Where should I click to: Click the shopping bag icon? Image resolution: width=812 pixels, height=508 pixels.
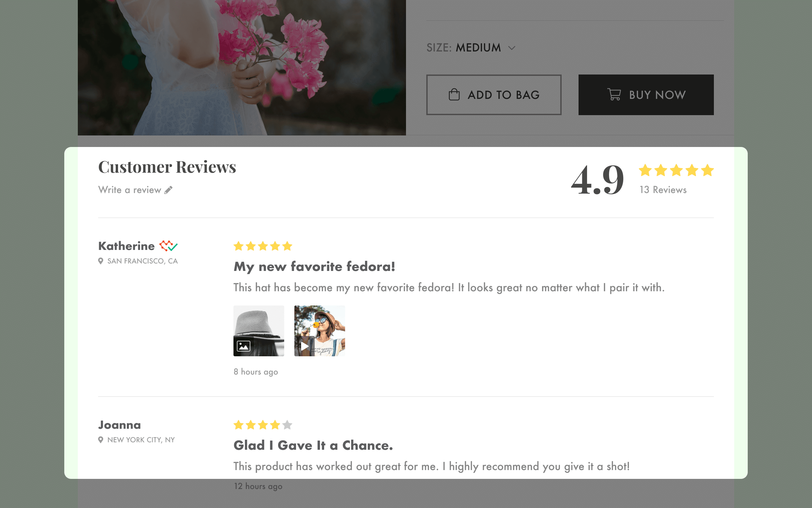pyautogui.click(x=454, y=94)
